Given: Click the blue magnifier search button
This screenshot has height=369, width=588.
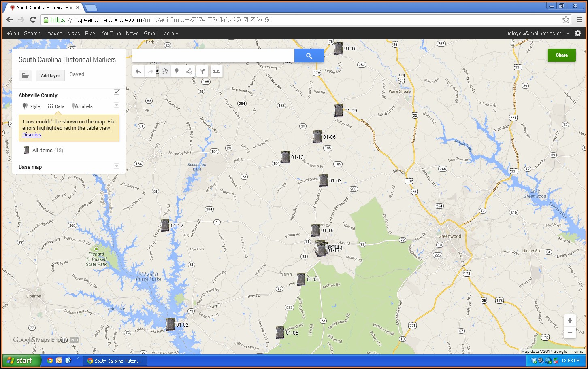Looking at the screenshot, I should [x=309, y=56].
